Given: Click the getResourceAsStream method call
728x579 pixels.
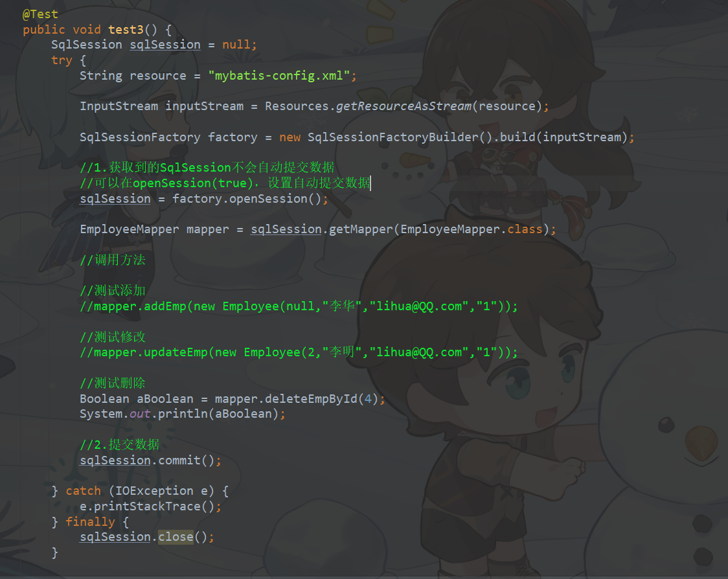Looking at the screenshot, I should (404, 106).
